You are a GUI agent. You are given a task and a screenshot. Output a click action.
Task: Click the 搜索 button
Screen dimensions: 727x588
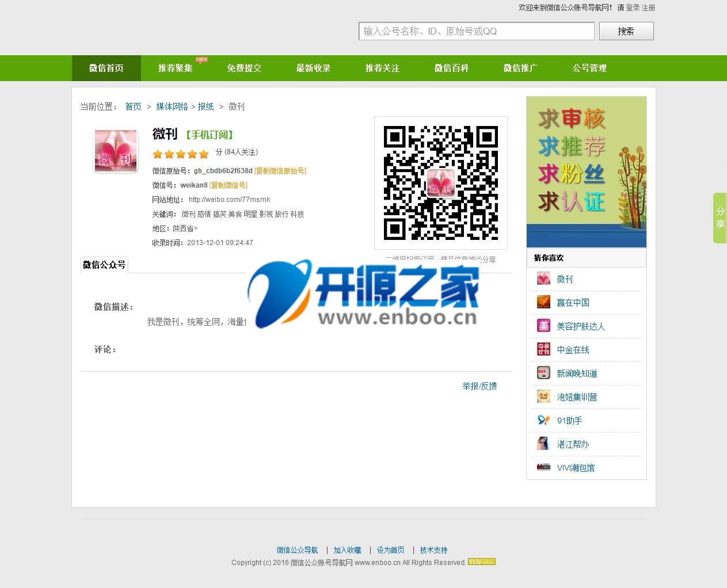click(626, 31)
